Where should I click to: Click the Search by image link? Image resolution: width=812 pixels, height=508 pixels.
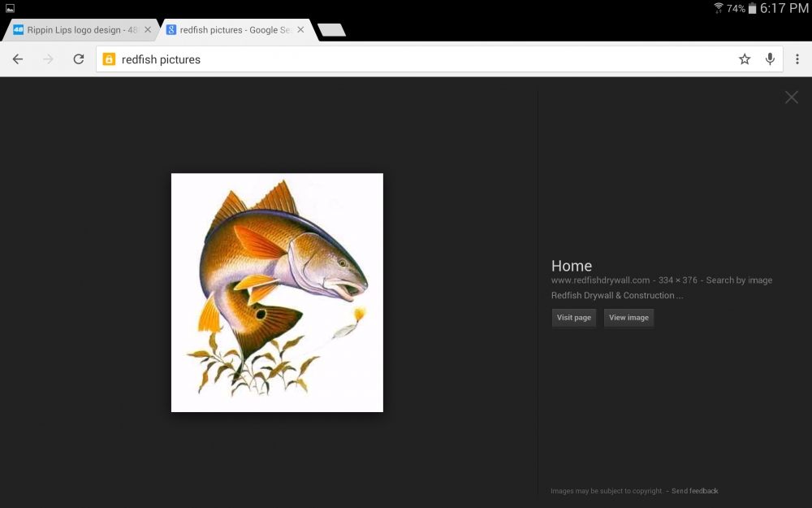point(739,280)
